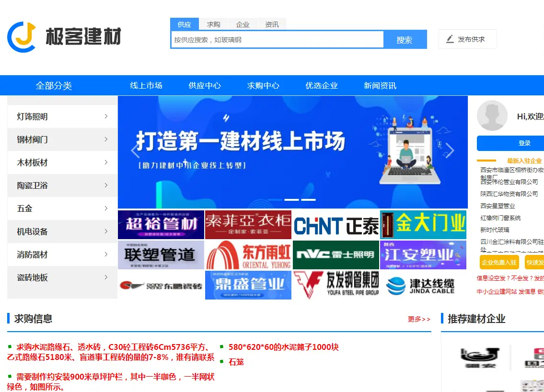Open 东鹏瓷砖 brand logo
This screenshot has width=544, height=392.
(161, 285)
